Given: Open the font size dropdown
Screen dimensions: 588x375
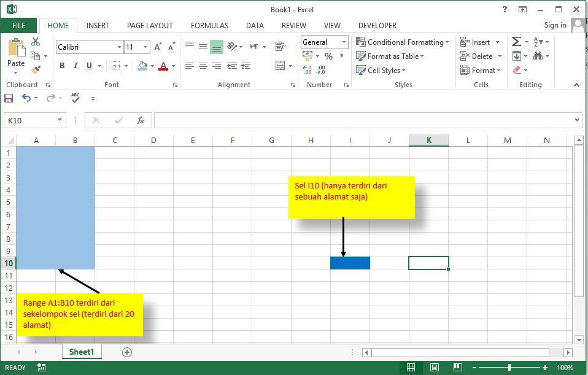Looking at the screenshot, I should [145, 46].
